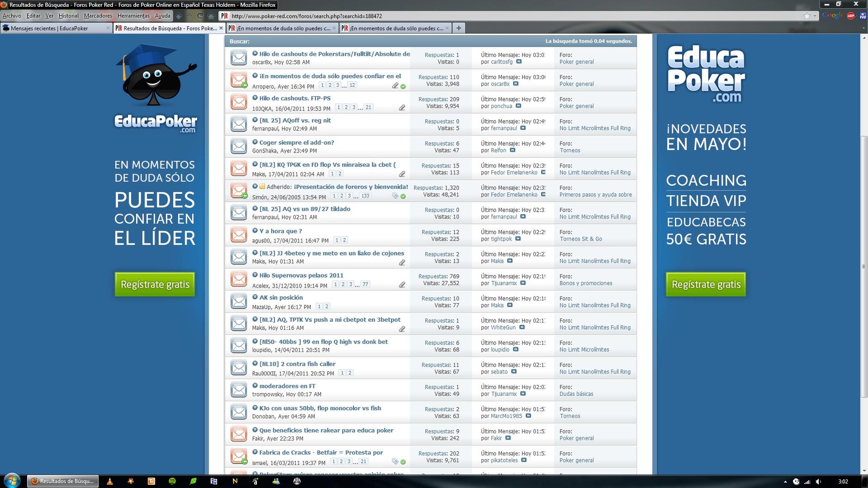Open the browser Home page icon
The width and height of the screenshot is (868, 488).
coord(211,16)
